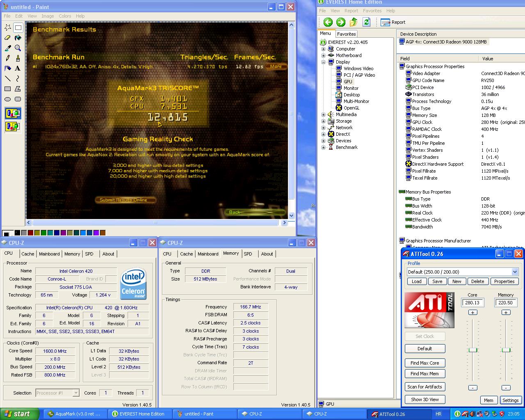
Task: Click Show 3D View in ATITool
Action: tap(425, 399)
